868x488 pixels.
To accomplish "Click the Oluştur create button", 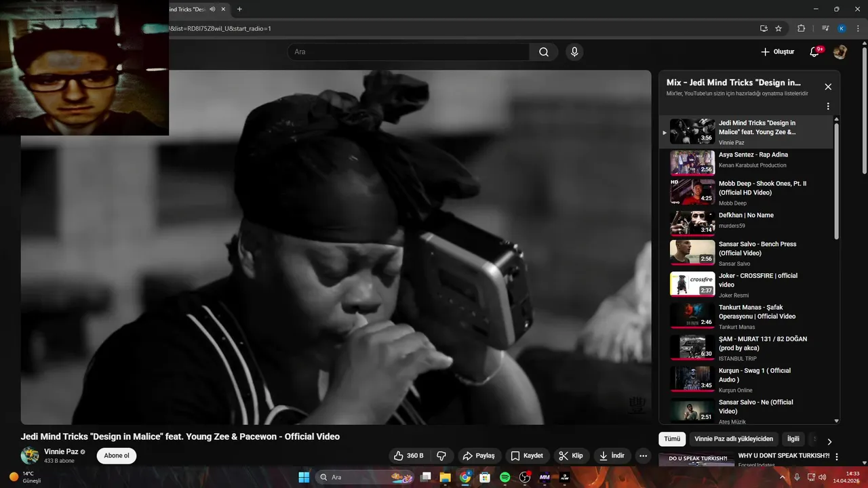I will click(x=777, y=52).
